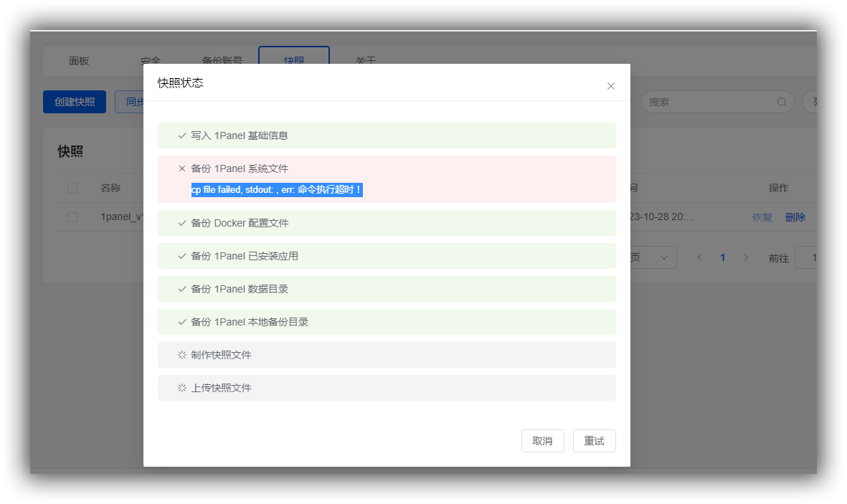
Task: Click the loading spinner beside 制作快照文件
Action: [182, 355]
